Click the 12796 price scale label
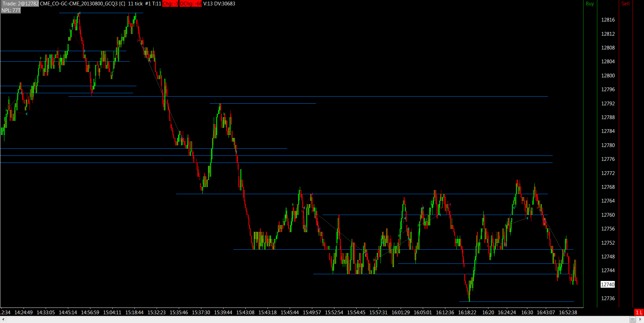The width and height of the screenshot is (644, 323). tap(608, 89)
